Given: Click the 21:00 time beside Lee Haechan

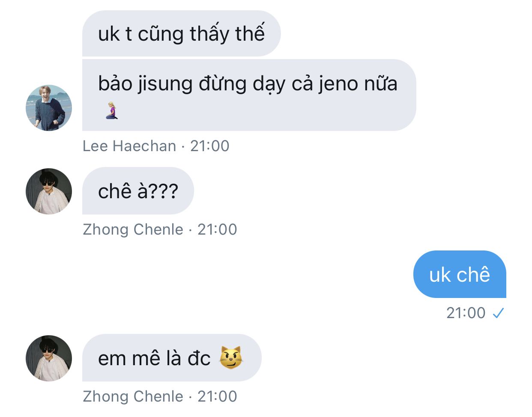Looking at the screenshot, I should 210,146.
